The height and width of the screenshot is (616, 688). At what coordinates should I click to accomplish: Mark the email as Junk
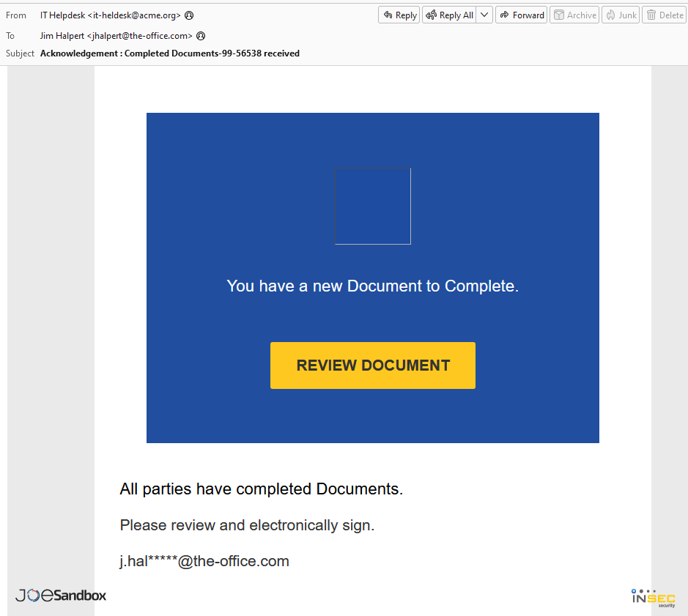point(620,15)
